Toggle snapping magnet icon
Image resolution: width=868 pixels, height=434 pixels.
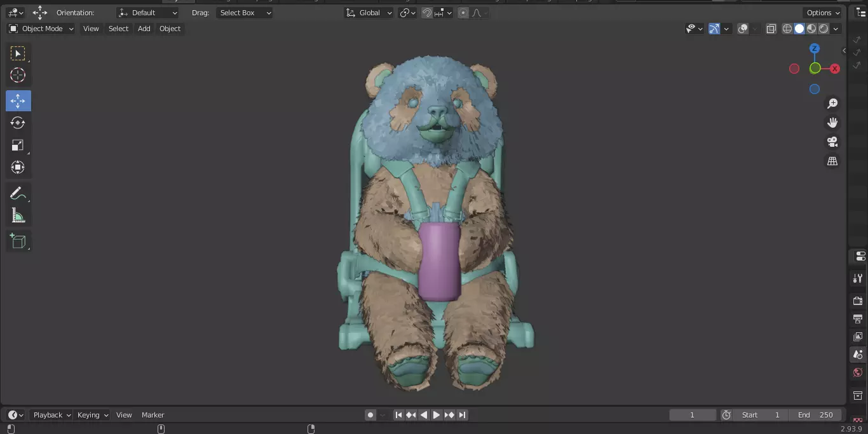pyautogui.click(x=427, y=13)
